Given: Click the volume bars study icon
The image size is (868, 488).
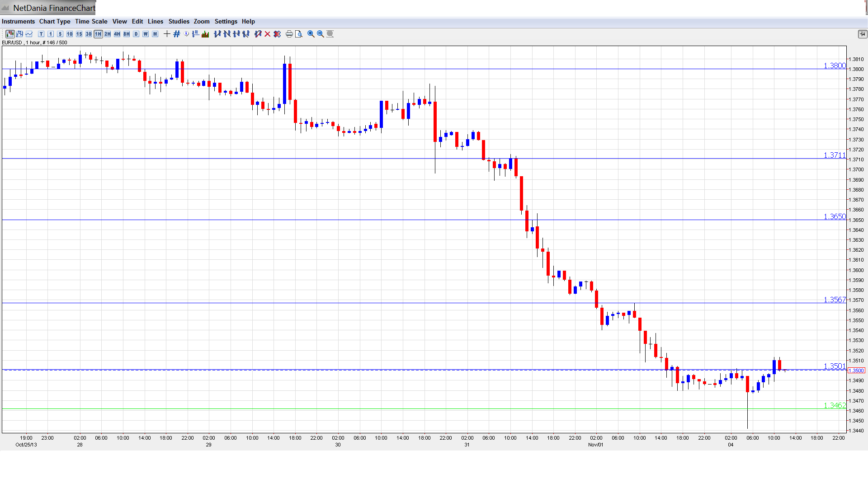Looking at the screenshot, I should point(205,34).
